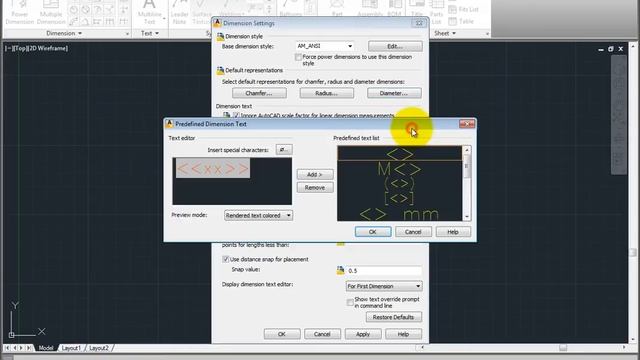Toggle Show text override prompt checkbox
640x360 pixels.
350,302
